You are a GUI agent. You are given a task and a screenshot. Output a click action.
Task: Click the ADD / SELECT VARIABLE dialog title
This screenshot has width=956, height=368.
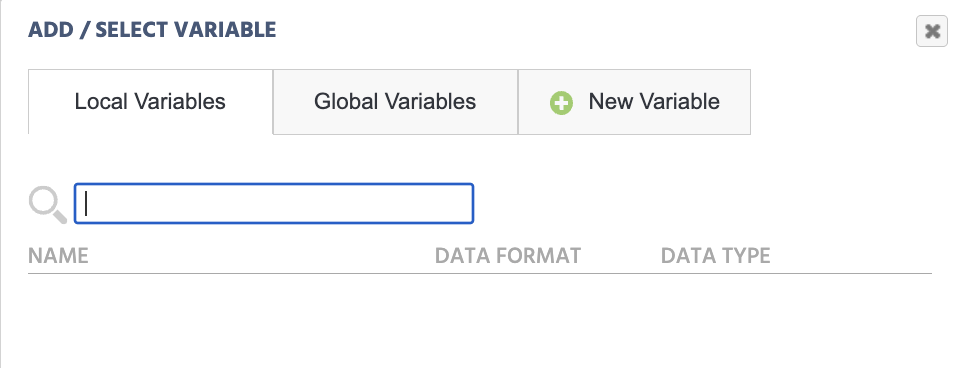pyautogui.click(x=152, y=30)
